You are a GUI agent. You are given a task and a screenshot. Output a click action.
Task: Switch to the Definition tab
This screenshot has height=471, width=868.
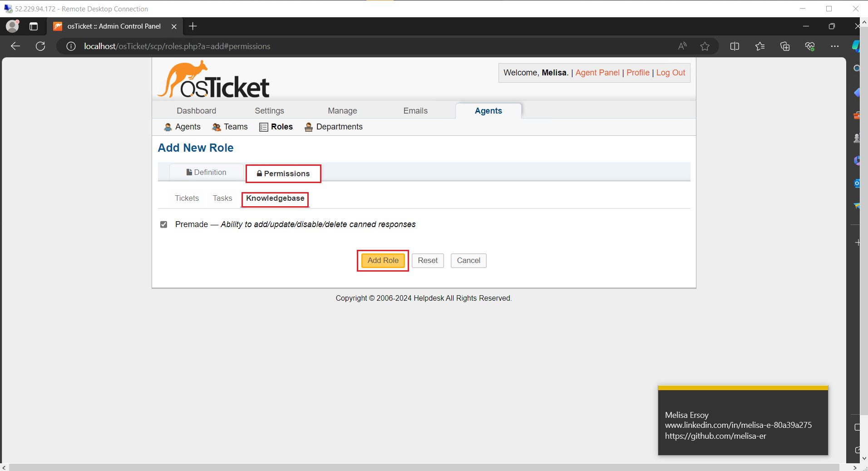207,172
